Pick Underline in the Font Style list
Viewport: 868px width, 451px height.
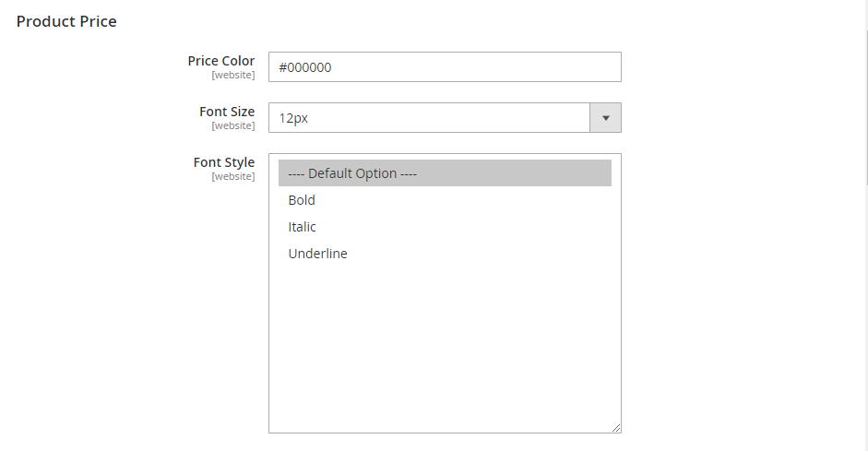pyautogui.click(x=445, y=253)
